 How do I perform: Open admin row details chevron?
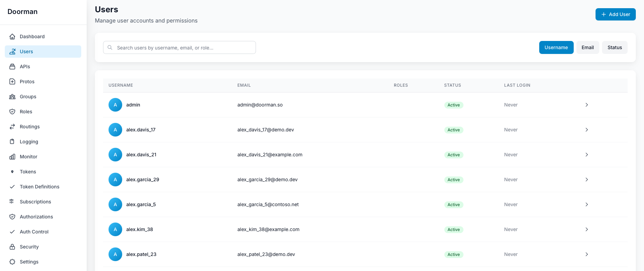[587, 105]
